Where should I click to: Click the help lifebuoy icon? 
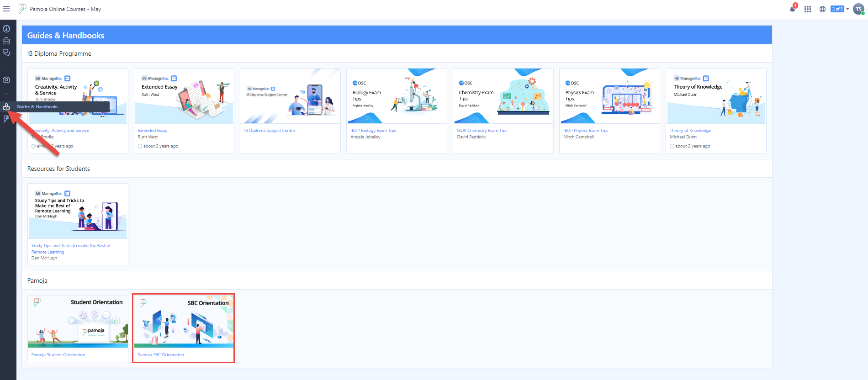(x=822, y=9)
